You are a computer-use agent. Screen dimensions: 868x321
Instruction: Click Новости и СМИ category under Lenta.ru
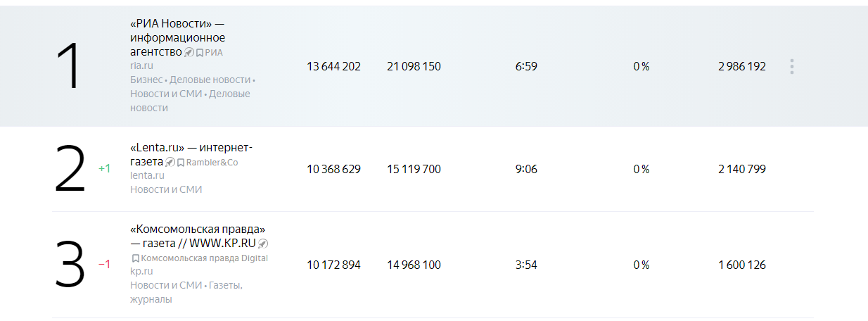click(166, 189)
